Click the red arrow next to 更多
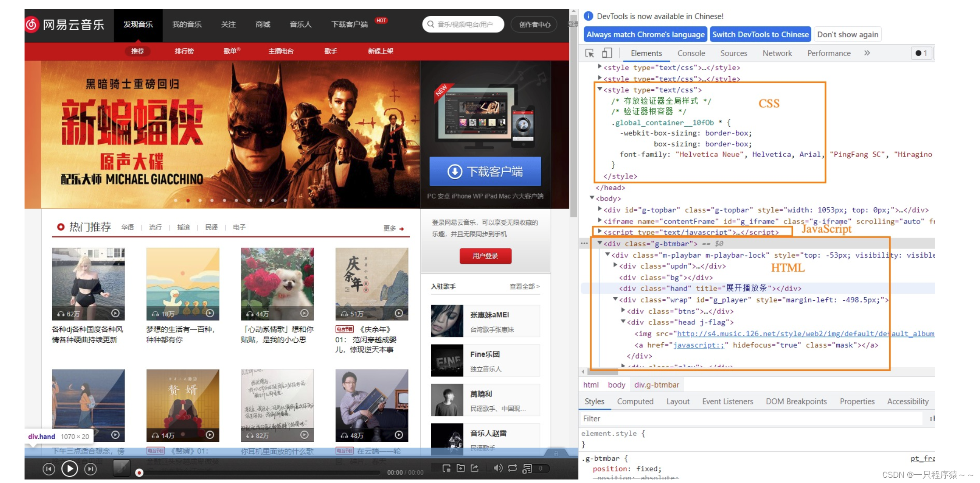The height and width of the screenshot is (483, 980). [401, 228]
